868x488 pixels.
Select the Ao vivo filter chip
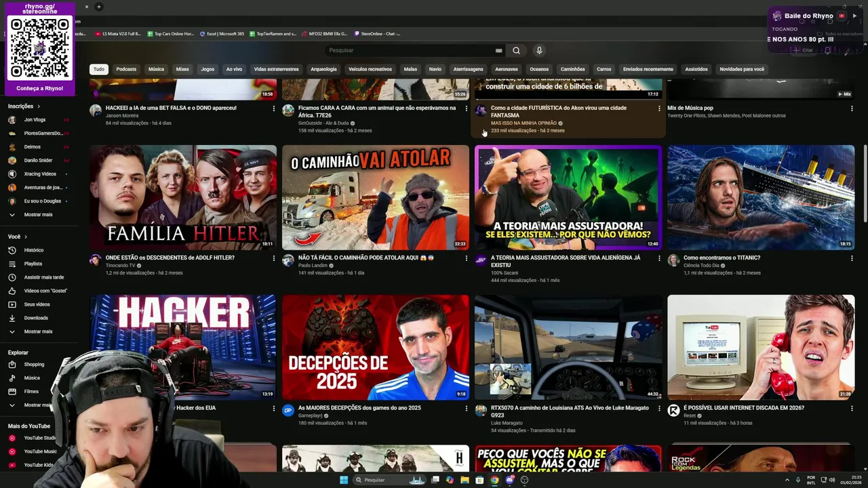234,69
